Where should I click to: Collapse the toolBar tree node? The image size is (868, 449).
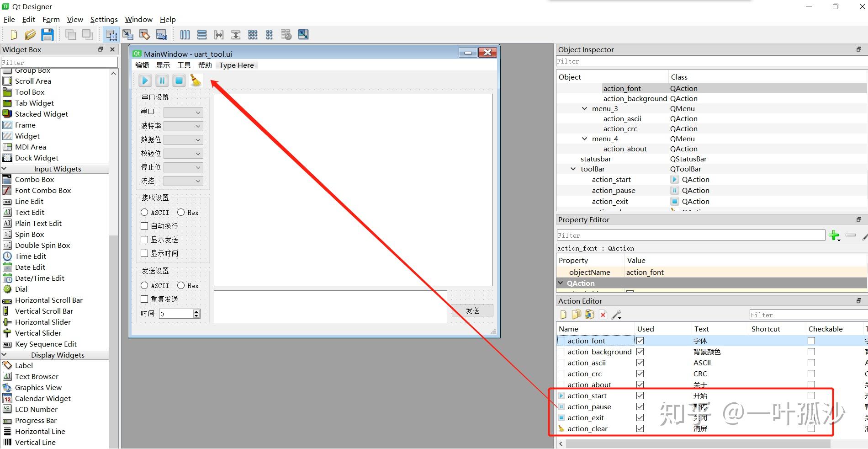(x=573, y=169)
